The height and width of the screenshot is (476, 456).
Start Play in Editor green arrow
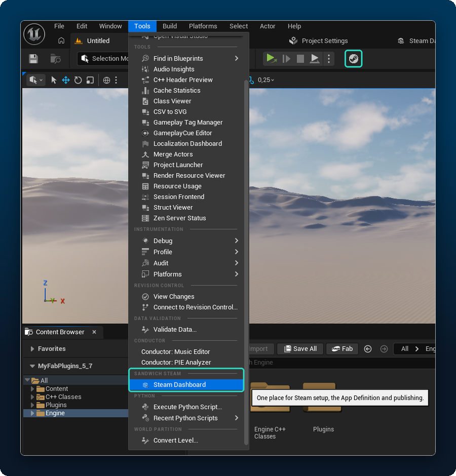(x=271, y=58)
